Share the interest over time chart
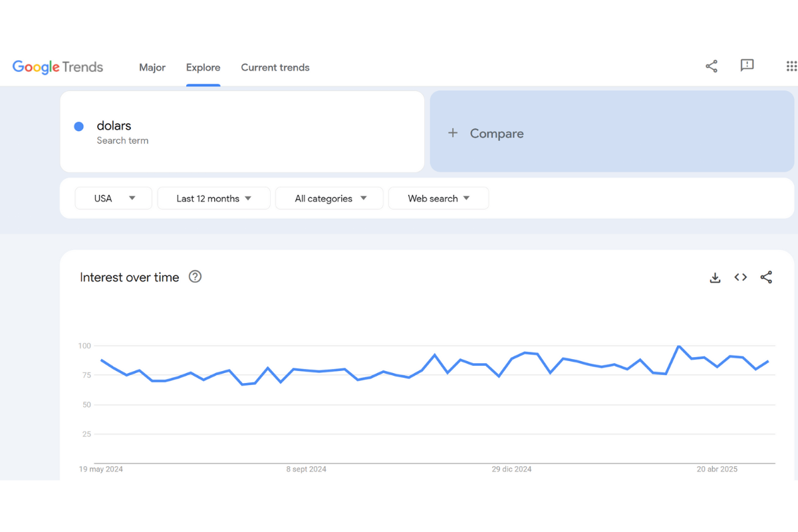The width and height of the screenshot is (798, 532). tap(766, 277)
